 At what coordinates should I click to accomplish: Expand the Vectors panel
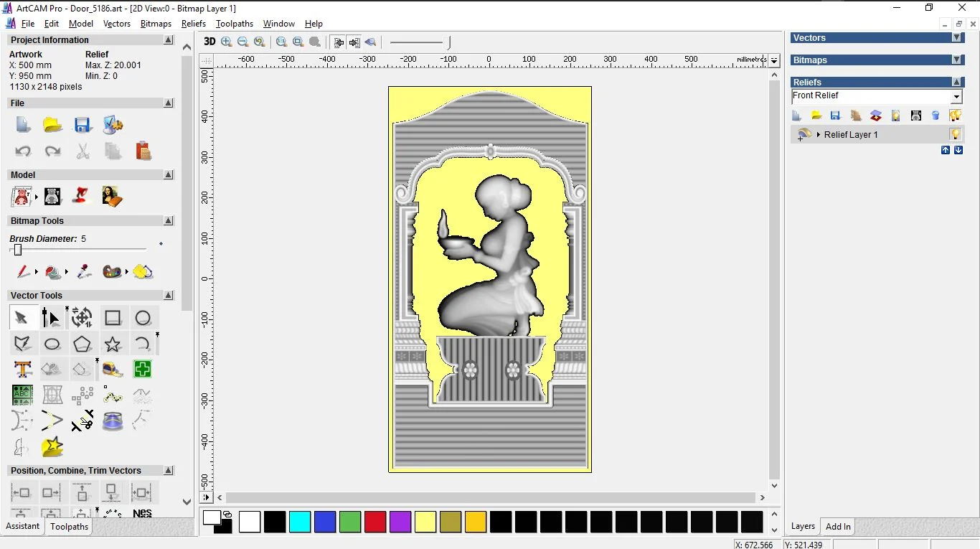tap(956, 38)
